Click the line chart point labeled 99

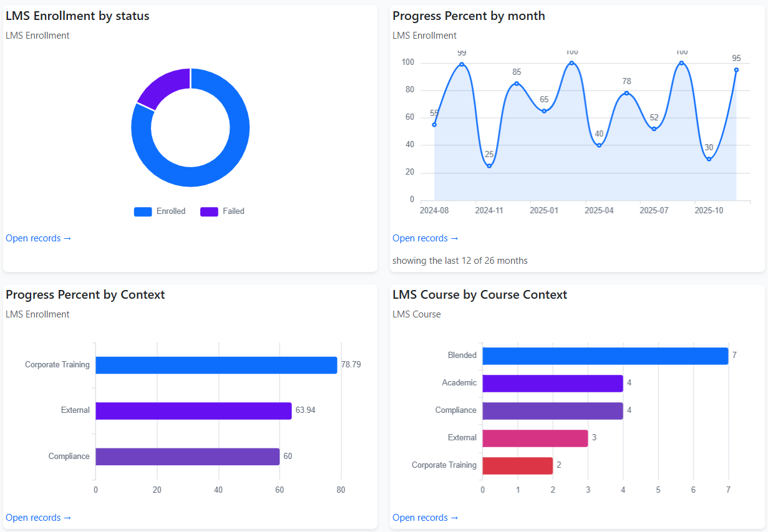pos(462,64)
